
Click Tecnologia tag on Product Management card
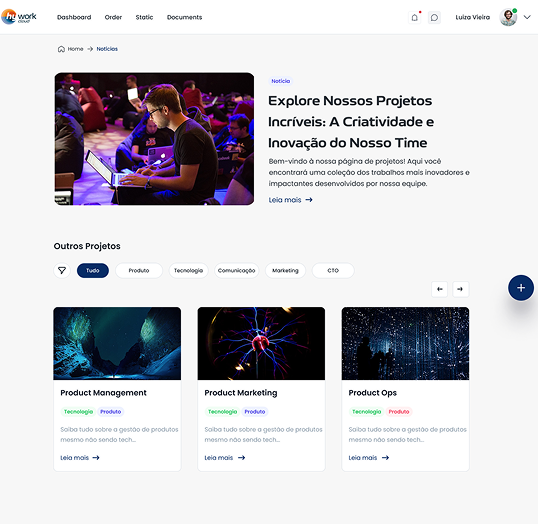[79, 412]
